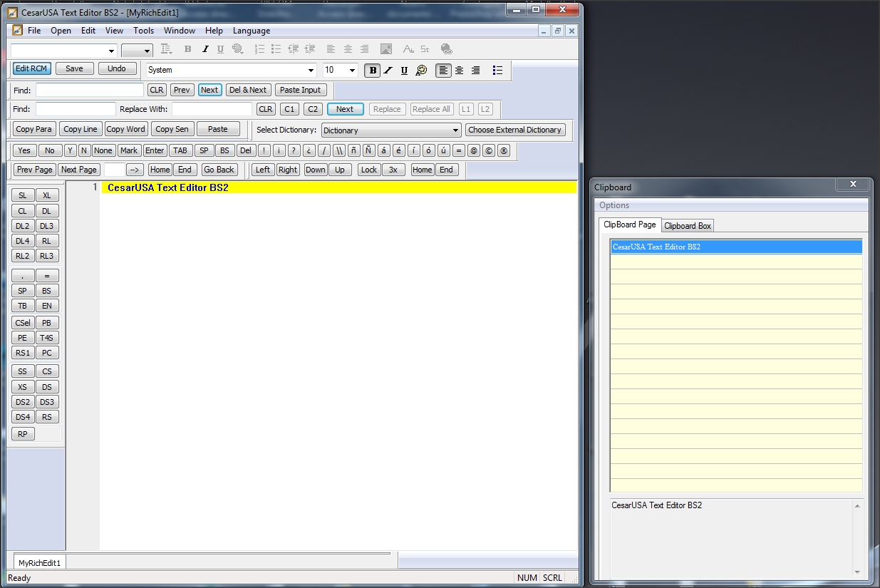
Task: Toggle the Bold formatting button
Action: coord(373,70)
